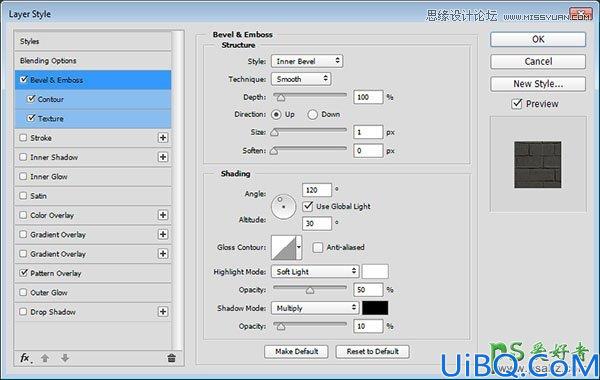
Task: Select the Outer Glow effect row
Action: click(x=93, y=292)
